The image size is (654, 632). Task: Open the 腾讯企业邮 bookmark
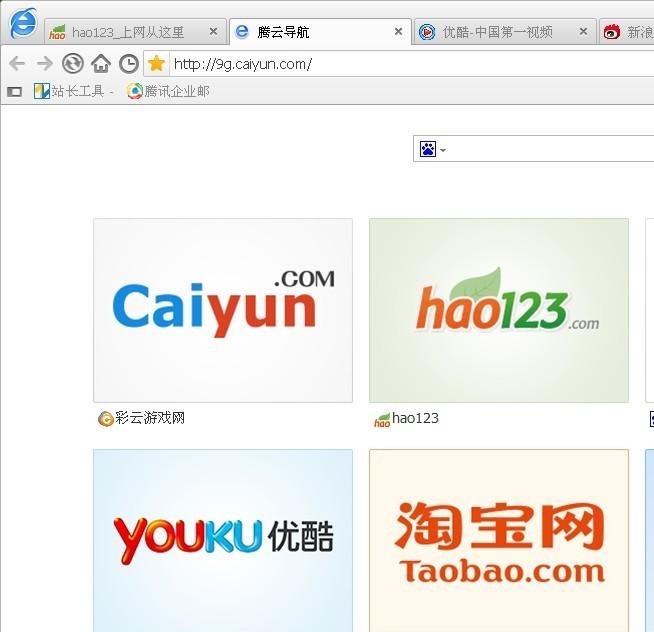(168, 92)
